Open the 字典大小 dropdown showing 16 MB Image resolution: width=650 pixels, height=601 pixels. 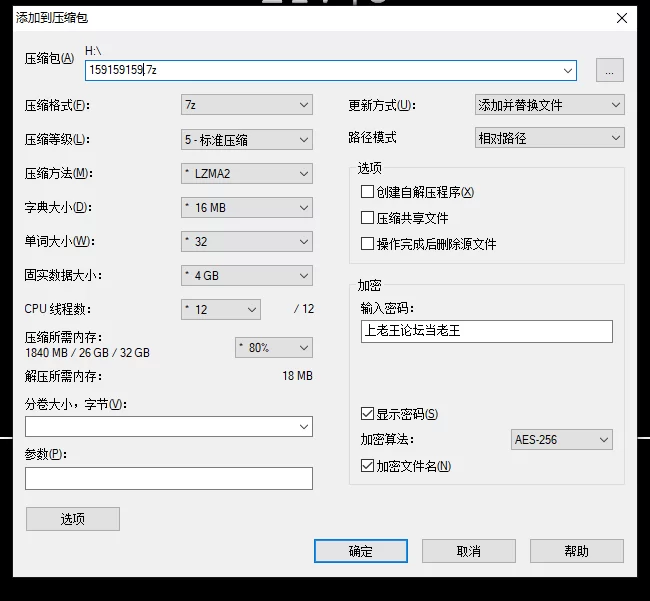(x=247, y=208)
